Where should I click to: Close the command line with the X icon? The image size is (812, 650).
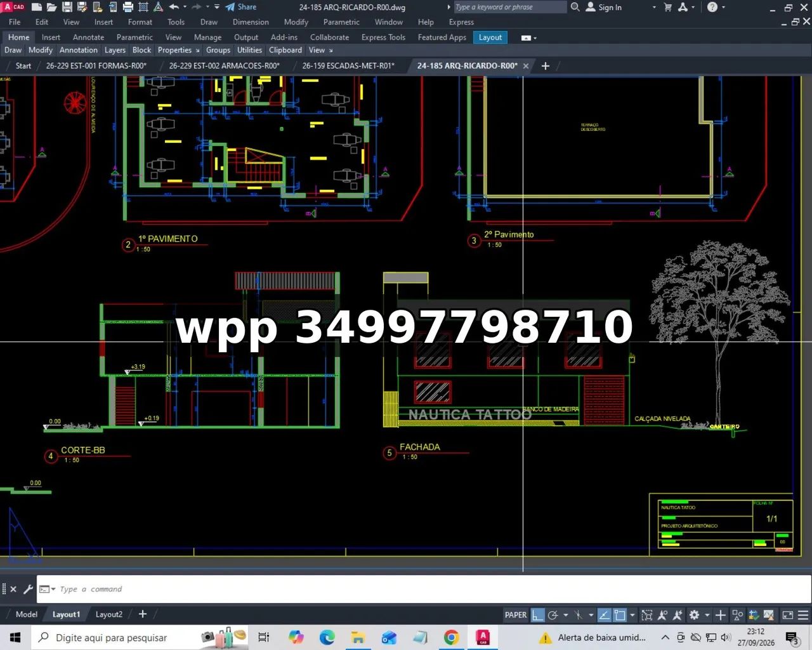coord(13,589)
